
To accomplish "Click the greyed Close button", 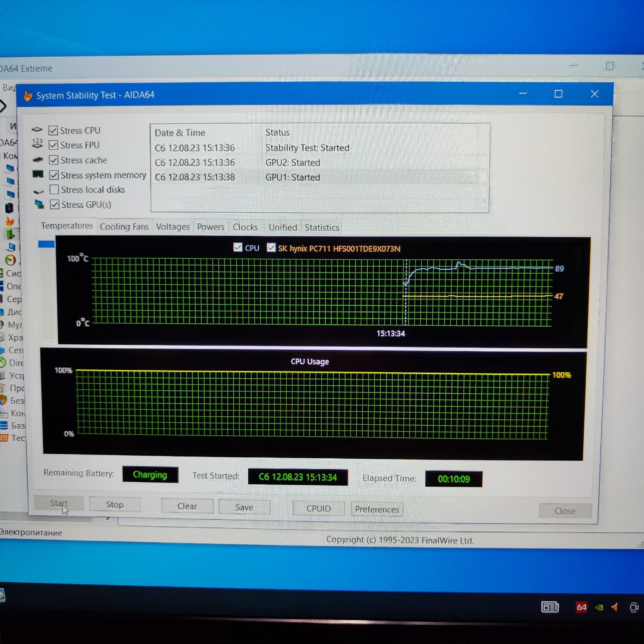I will point(565,511).
